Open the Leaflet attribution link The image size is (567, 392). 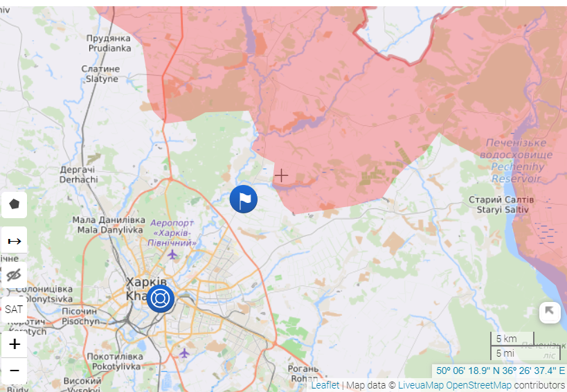click(325, 385)
